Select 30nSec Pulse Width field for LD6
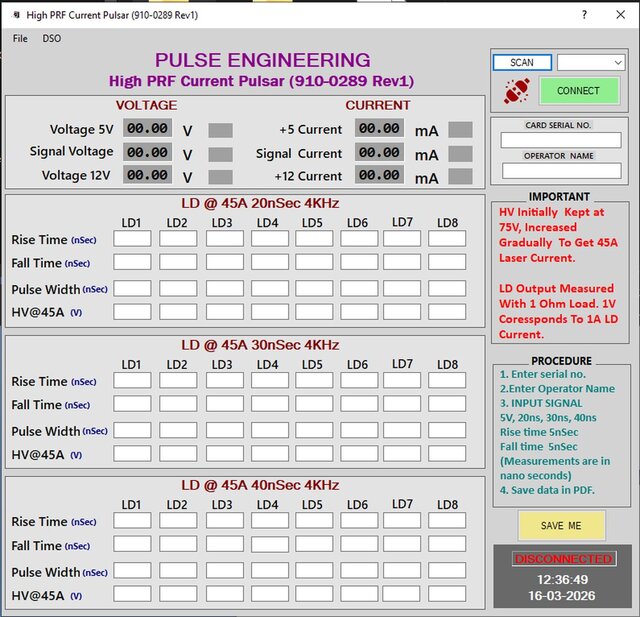Screen dimensions: 640x617 click(359, 430)
